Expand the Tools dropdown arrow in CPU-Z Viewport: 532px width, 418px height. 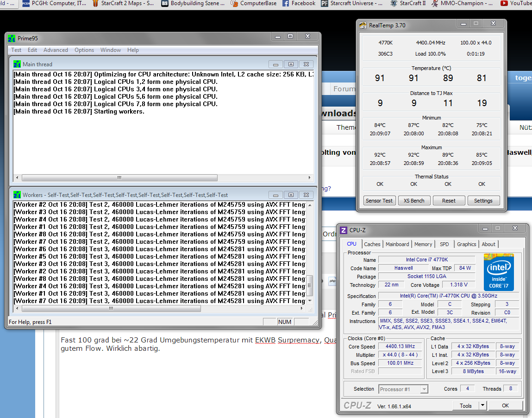[483, 405]
